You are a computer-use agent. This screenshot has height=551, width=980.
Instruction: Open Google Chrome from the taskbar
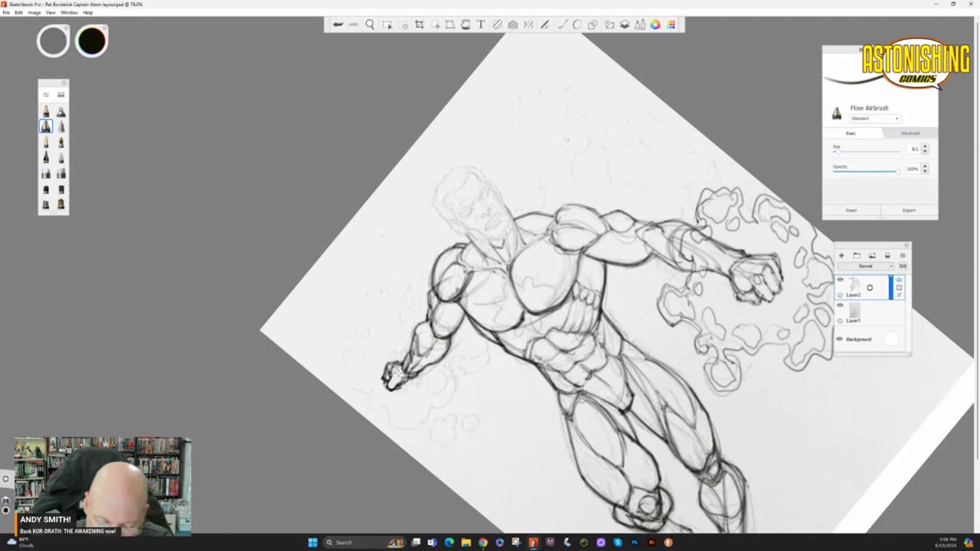tap(483, 543)
